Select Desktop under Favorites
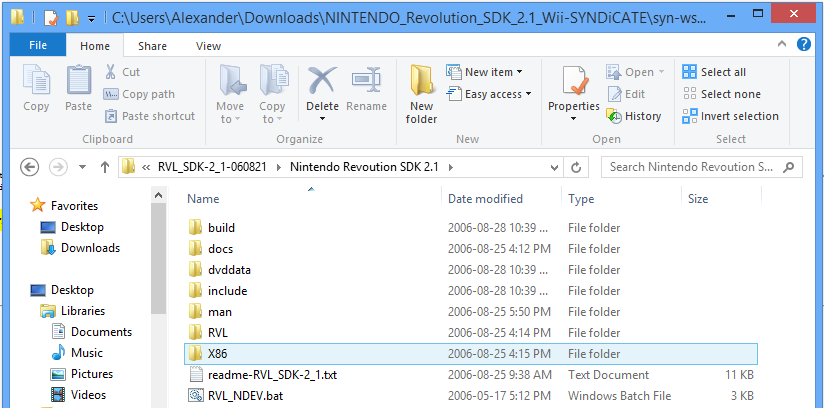 72,227
